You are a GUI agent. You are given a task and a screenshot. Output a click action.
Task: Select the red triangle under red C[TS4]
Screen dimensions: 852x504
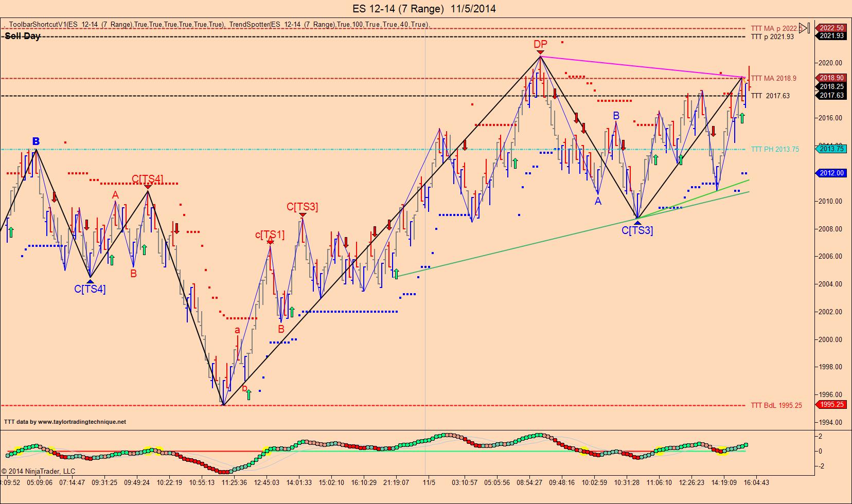(x=148, y=187)
